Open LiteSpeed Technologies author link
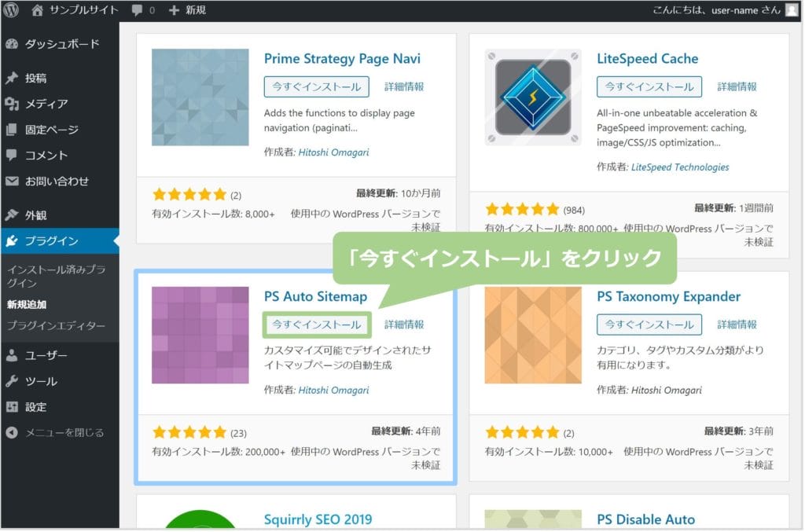The height and width of the screenshot is (532, 805). coord(680,167)
